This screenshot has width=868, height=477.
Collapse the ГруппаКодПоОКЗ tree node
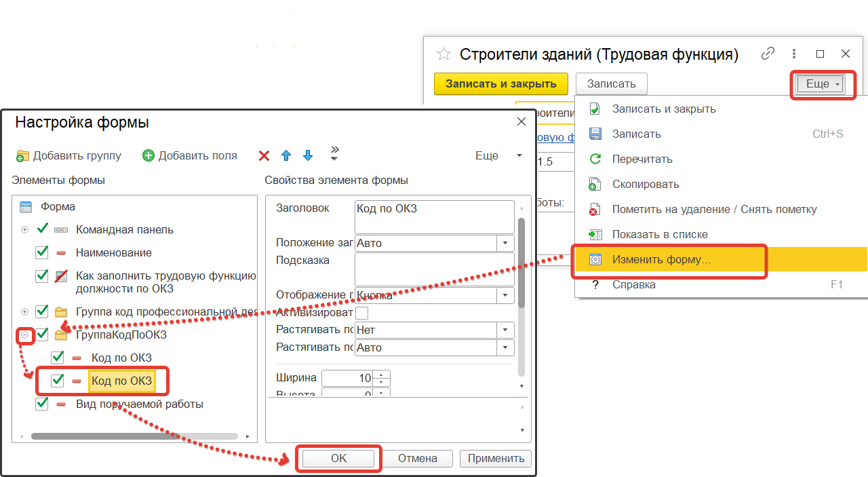point(25,335)
